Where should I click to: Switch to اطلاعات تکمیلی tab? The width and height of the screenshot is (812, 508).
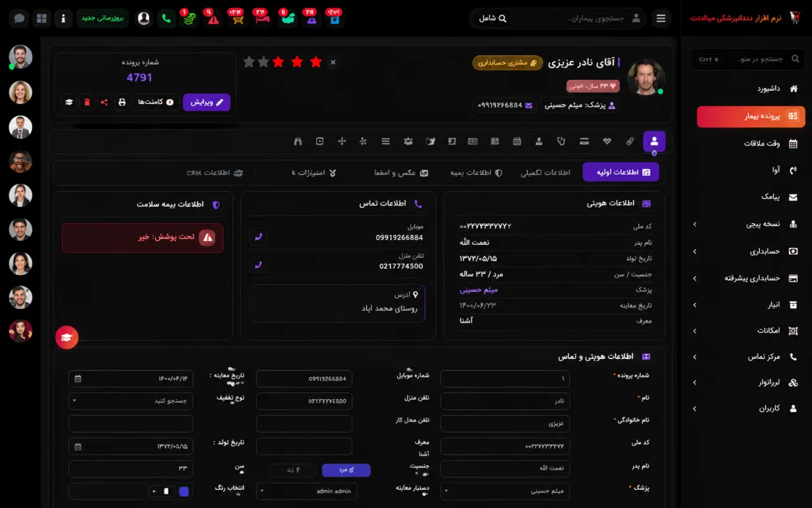[546, 173]
